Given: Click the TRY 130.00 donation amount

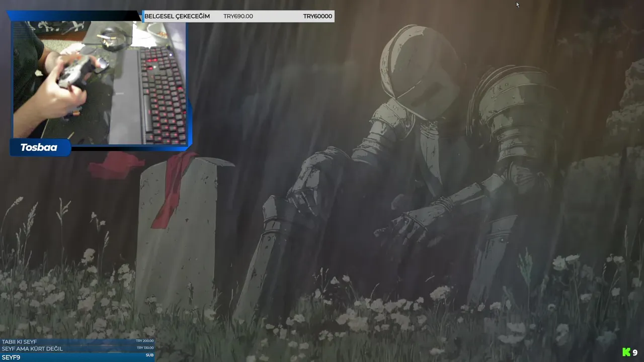Looking at the screenshot, I should tap(145, 347).
